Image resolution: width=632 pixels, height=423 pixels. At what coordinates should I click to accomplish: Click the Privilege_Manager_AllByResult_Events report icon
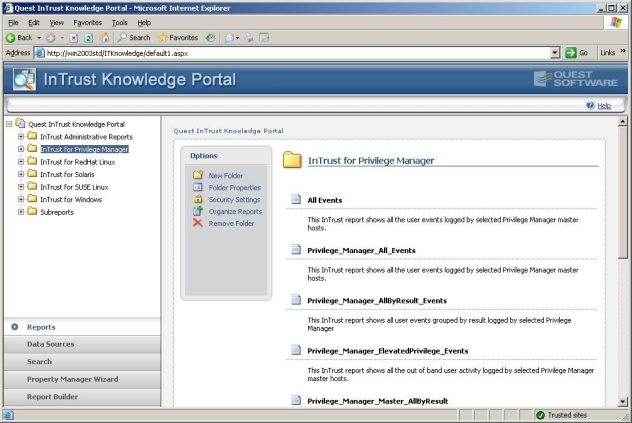click(296, 300)
